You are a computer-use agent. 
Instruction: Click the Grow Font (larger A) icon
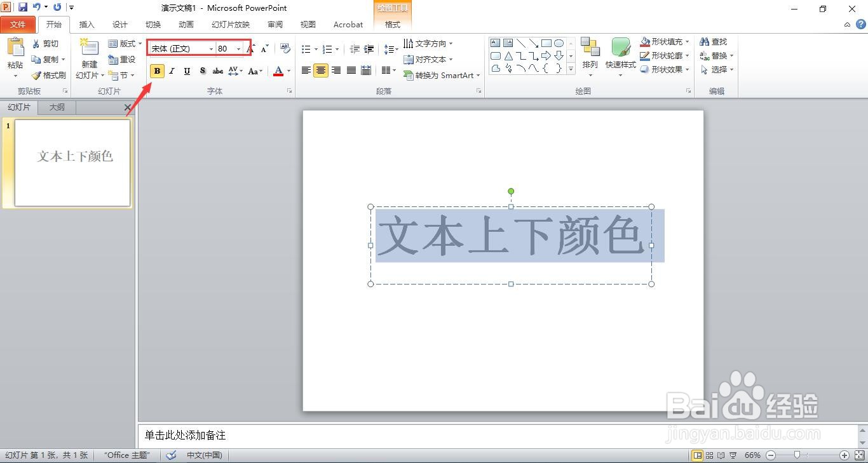click(252, 48)
